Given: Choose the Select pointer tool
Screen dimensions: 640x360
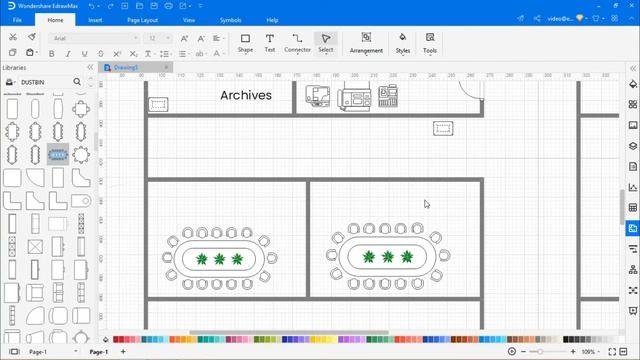Looking at the screenshot, I should coord(326,43).
